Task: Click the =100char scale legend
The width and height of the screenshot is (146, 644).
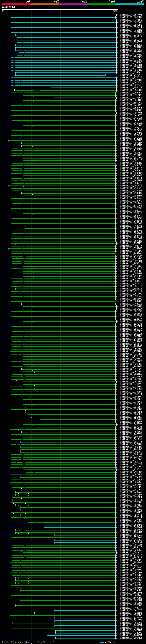Action: (108, 642)
